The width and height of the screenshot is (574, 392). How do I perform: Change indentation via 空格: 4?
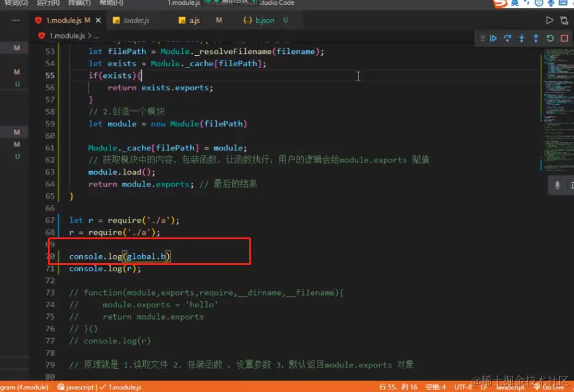[x=435, y=387]
